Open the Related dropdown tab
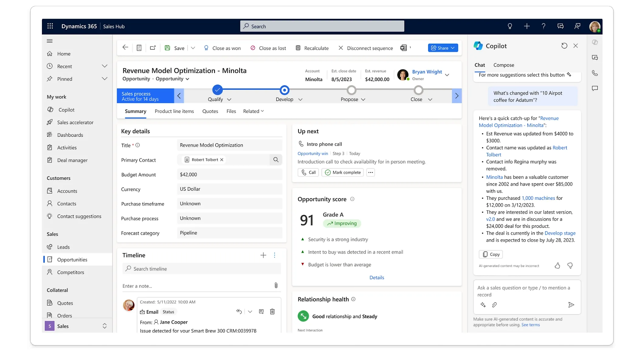This screenshot has width=644, height=362. pos(253,111)
